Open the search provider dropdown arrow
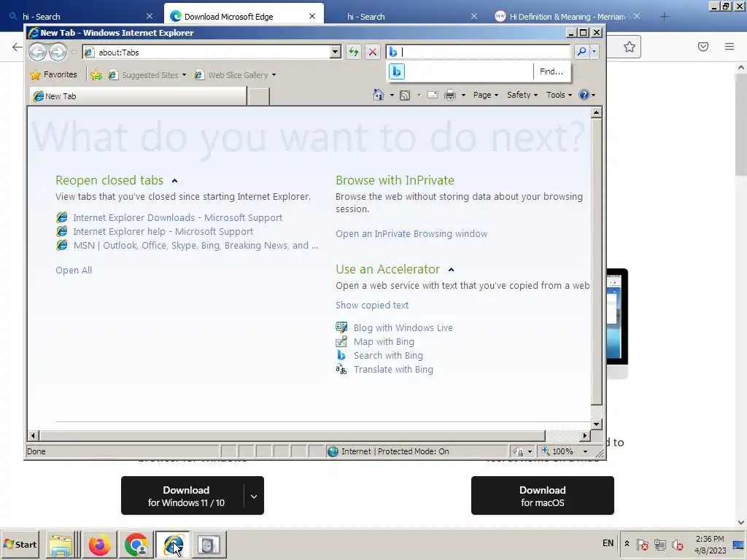This screenshot has height=560, width=747. [594, 52]
